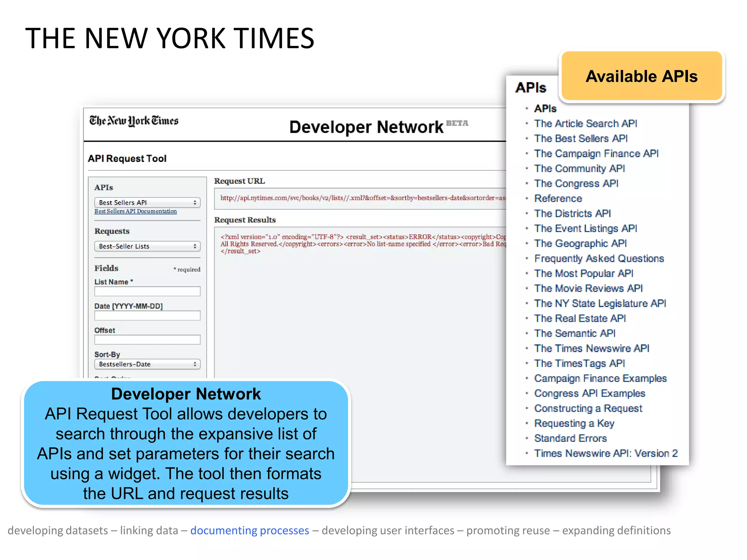Open Constructing a Request link
This screenshot has width=747, height=560.
point(588,408)
